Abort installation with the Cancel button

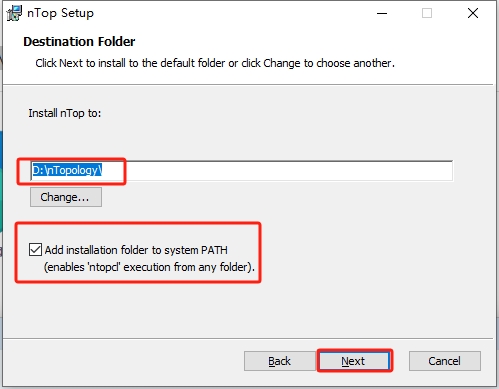pyautogui.click(x=445, y=361)
